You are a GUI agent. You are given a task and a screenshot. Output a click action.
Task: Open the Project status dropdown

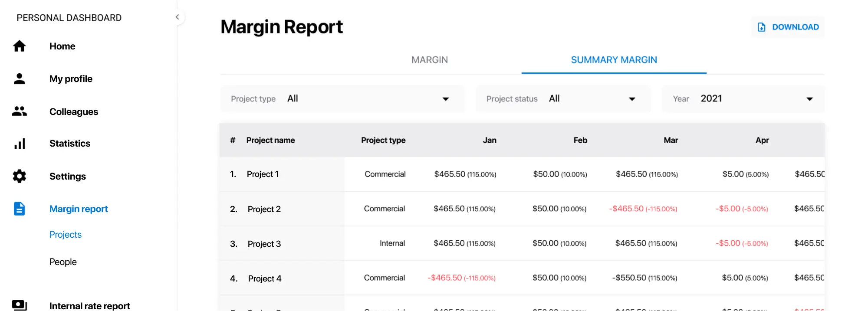click(x=563, y=99)
